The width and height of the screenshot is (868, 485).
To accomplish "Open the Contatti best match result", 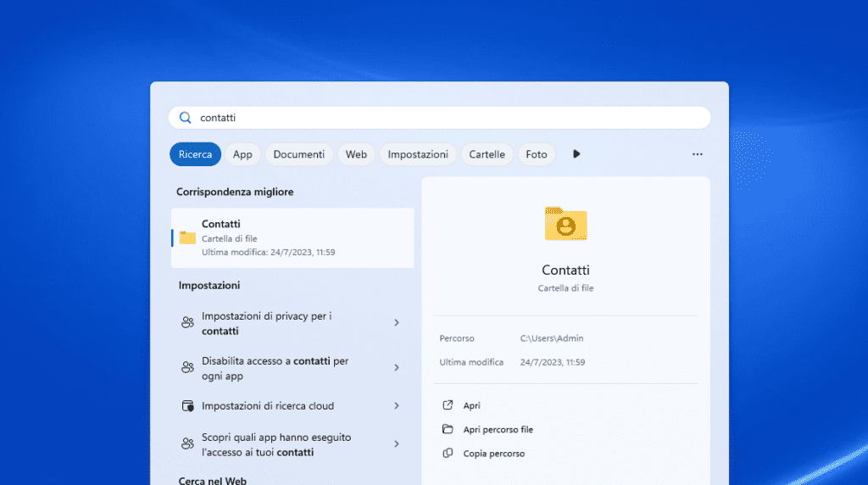I will coord(292,238).
